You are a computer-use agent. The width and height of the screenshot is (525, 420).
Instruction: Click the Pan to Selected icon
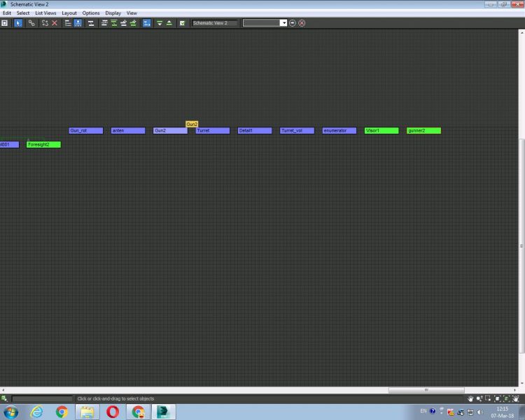516,398
